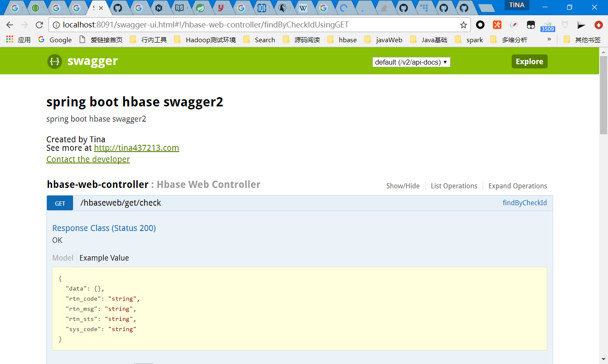Click the swagger logo icon in green header

[x=54, y=62]
